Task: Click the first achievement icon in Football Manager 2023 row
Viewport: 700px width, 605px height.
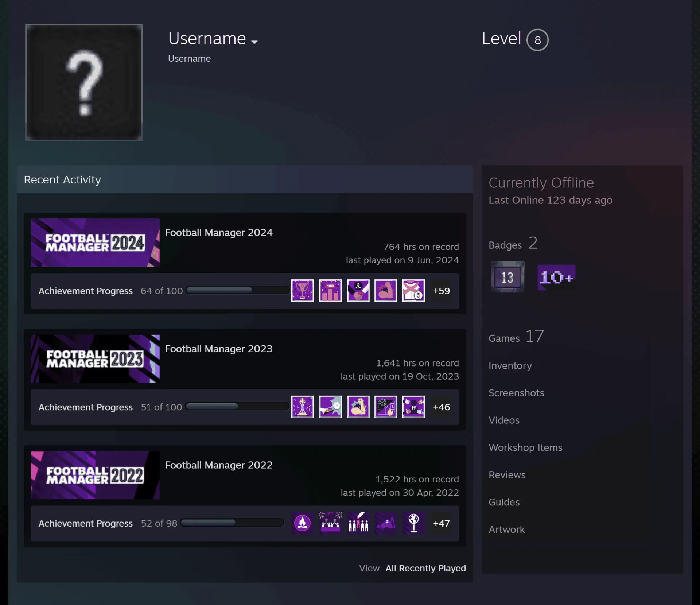Action: click(x=302, y=407)
